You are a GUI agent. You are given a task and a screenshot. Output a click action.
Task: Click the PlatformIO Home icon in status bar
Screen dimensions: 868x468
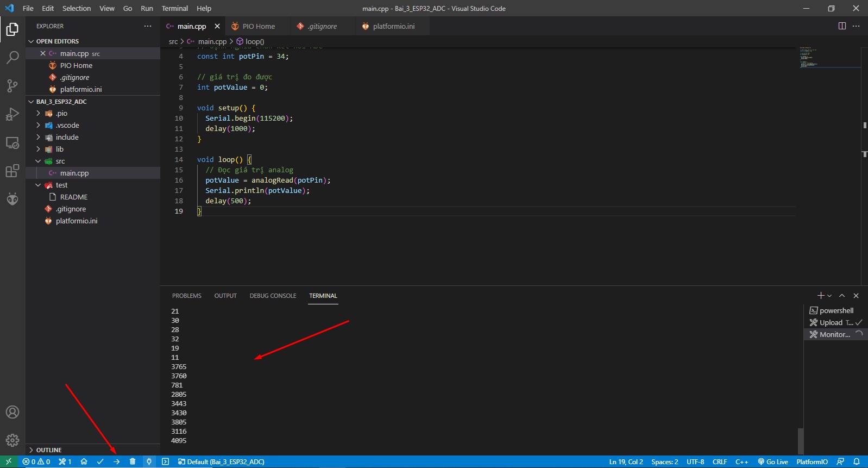[84, 461]
